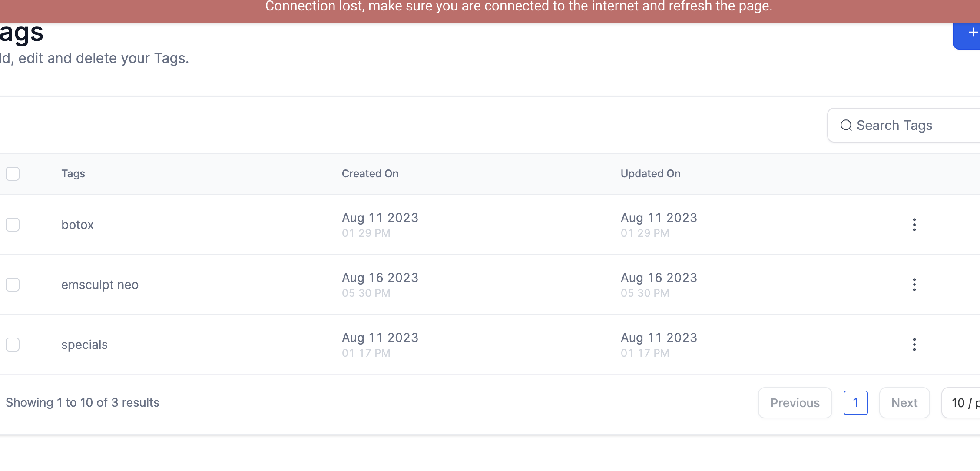Toggle the specials row checkbox

click(x=13, y=345)
